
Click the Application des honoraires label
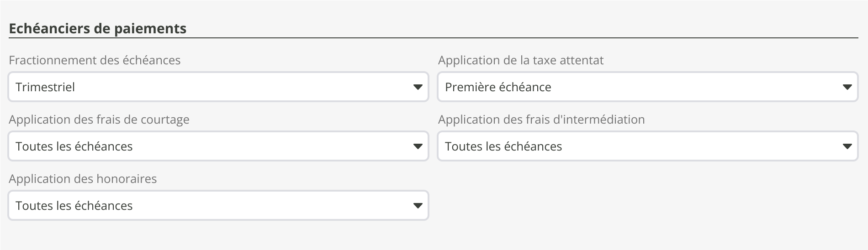83,179
